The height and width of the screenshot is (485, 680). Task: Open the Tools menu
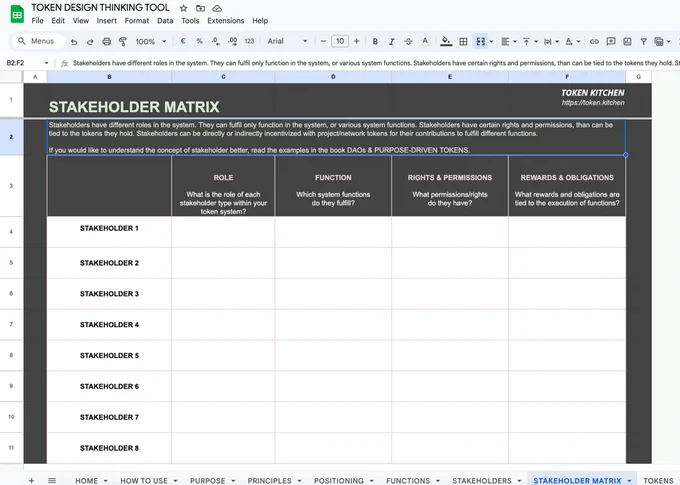[x=190, y=21]
